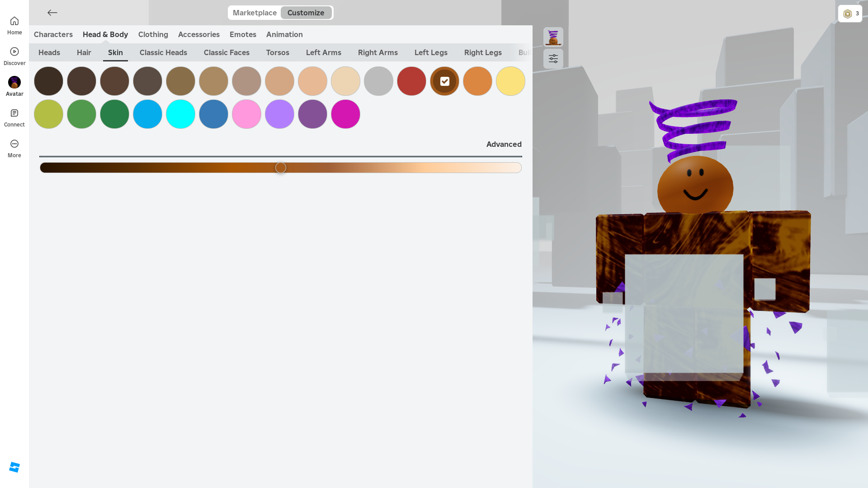Click the skin tone gradient slider handle
The image size is (868, 488).
[281, 168]
